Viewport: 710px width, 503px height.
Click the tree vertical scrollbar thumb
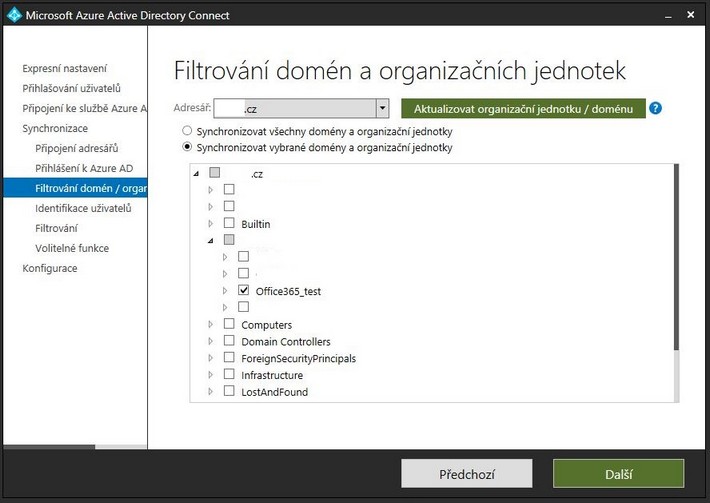coord(676,257)
